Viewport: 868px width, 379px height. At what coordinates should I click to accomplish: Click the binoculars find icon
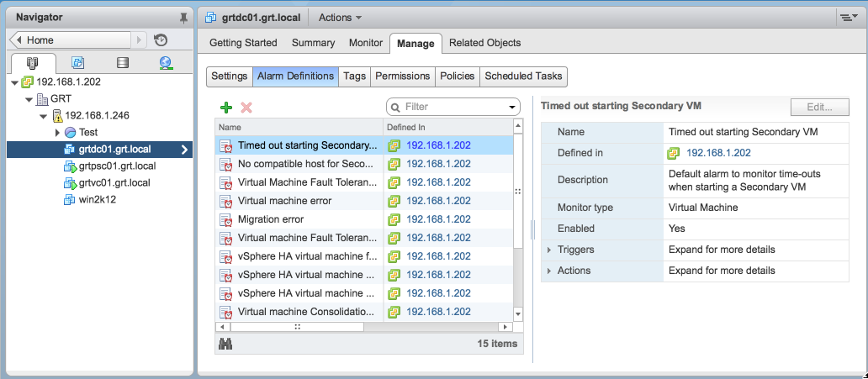point(225,344)
